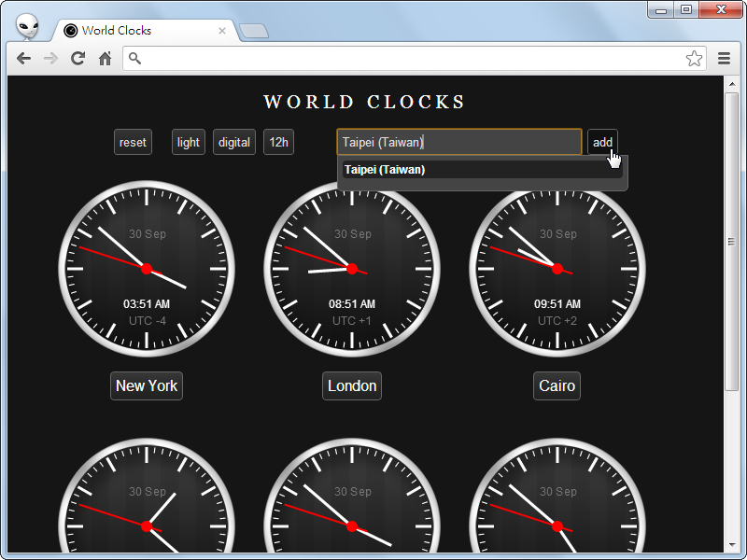Click the browser forward arrow
The image size is (747, 560).
[51, 59]
